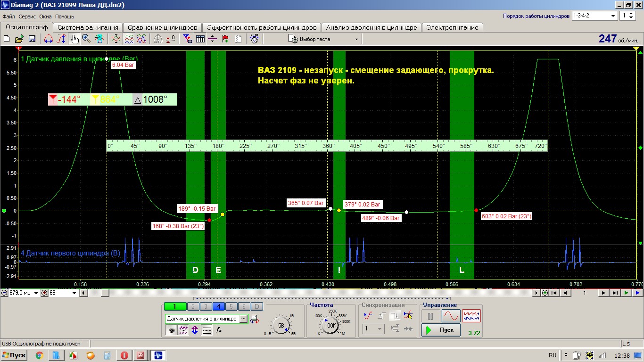Click the auto scale gauge icon
Viewport: 644px width, 362px height.
(x=158, y=39)
